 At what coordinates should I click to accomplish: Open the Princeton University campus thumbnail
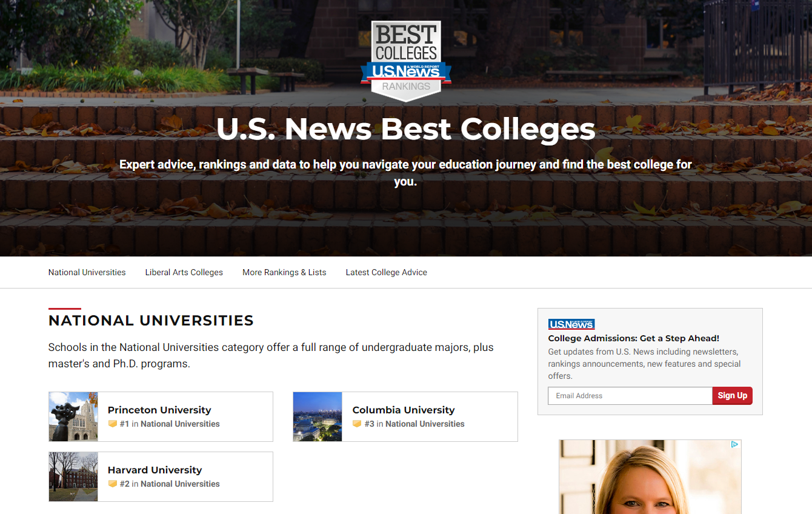(73, 416)
